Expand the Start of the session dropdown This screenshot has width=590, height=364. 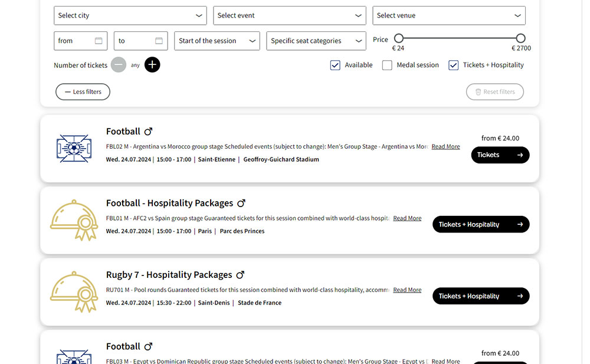click(217, 41)
